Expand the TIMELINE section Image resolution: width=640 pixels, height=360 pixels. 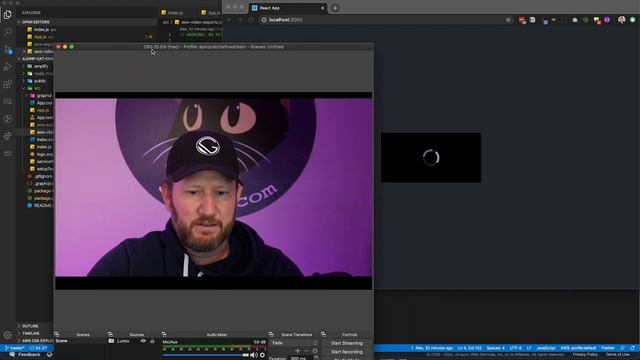click(x=34, y=333)
